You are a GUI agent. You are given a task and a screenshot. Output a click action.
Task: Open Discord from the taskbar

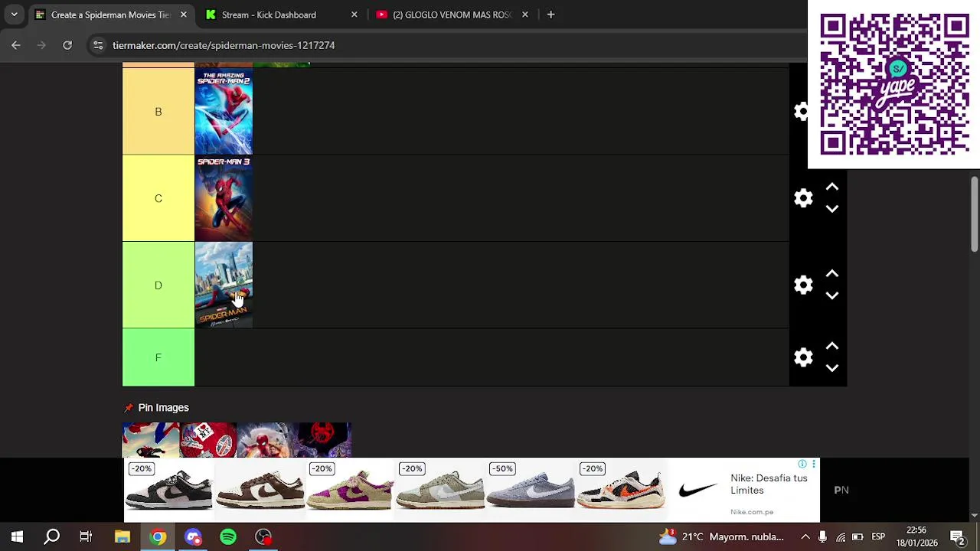(x=193, y=537)
